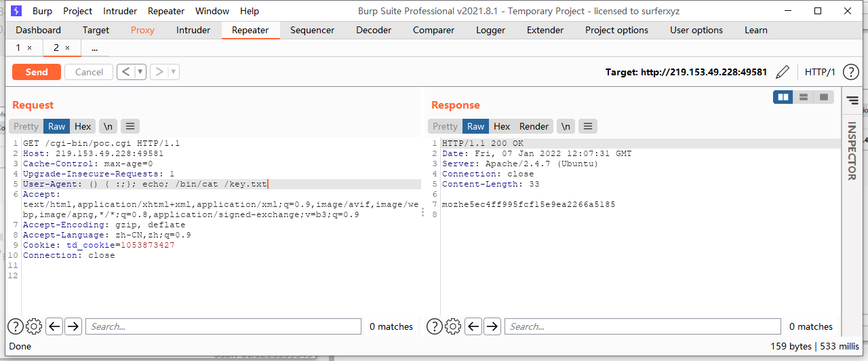Open the Project menu
The width and height of the screenshot is (868, 361).
pos(78,11)
